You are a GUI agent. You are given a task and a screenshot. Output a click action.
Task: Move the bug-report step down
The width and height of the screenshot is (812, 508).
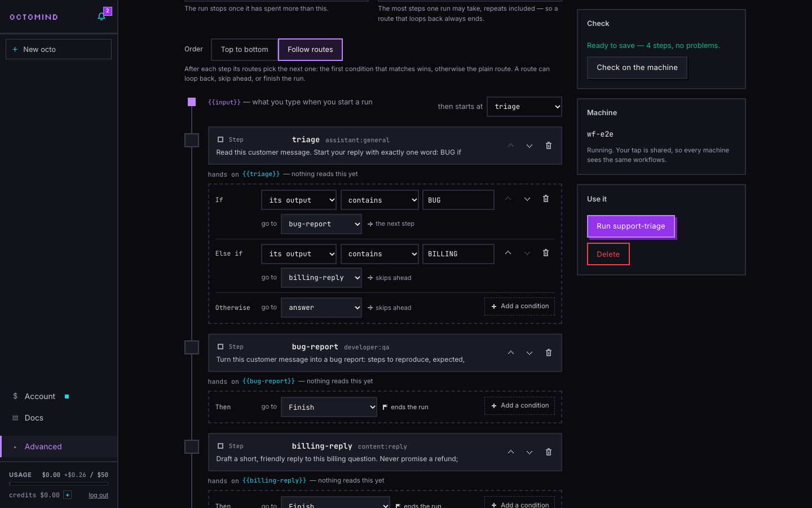tap(529, 353)
